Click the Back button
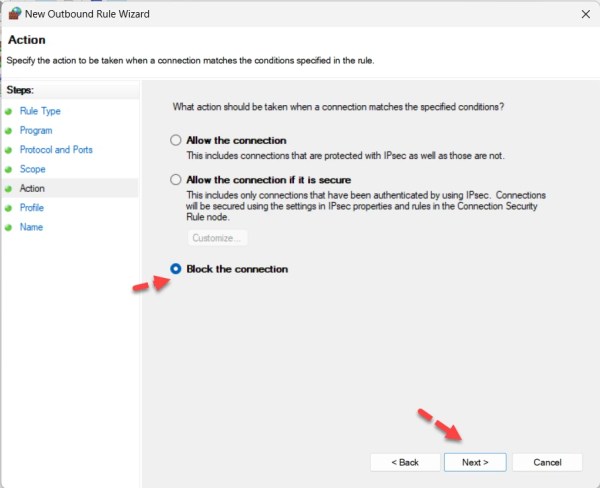Viewport: 600px width, 488px height. pyautogui.click(x=405, y=462)
